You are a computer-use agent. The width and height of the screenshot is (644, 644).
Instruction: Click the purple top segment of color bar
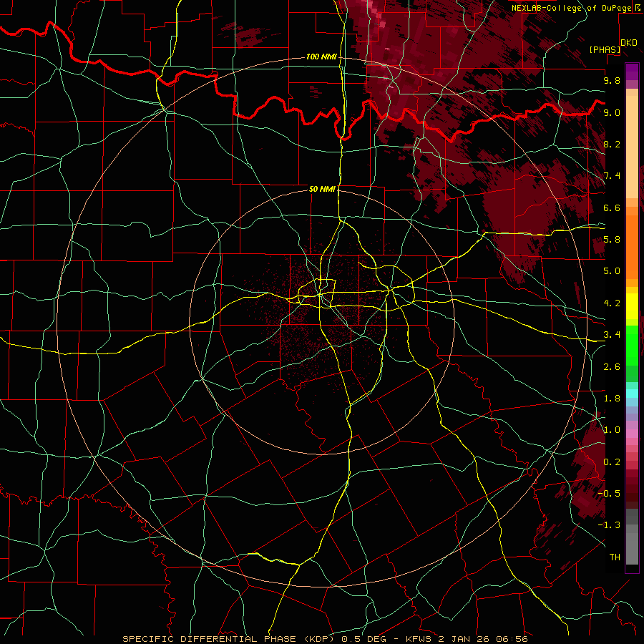click(632, 72)
